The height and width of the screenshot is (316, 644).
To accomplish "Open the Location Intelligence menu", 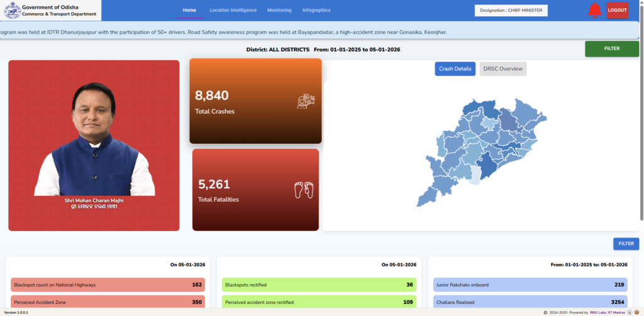I will (x=233, y=10).
